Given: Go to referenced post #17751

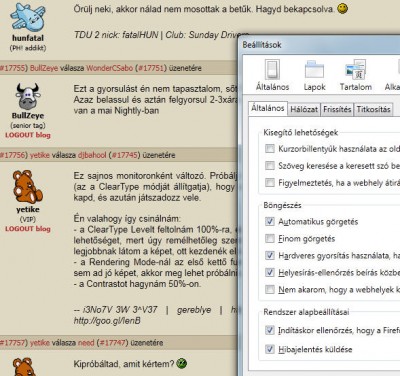Looking at the screenshot, I should click(151, 68).
